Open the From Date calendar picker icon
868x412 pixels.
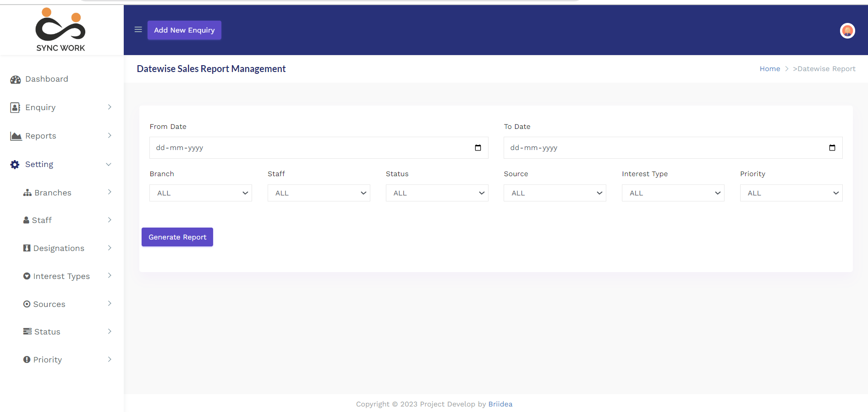click(x=478, y=148)
